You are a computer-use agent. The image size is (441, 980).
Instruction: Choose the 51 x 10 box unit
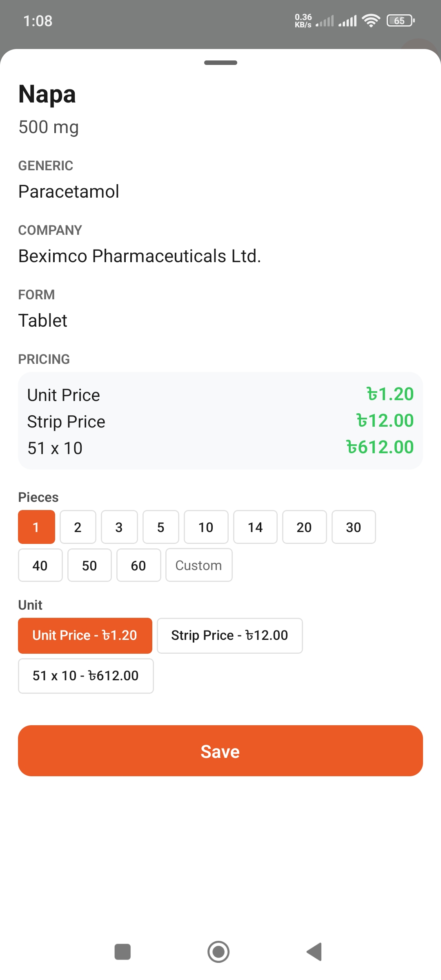(86, 676)
